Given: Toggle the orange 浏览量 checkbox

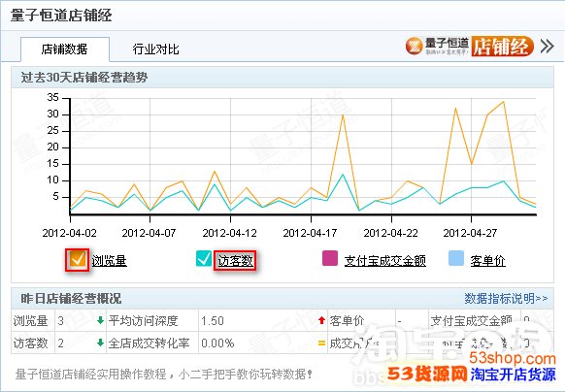Looking at the screenshot, I should tap(78, 260).
